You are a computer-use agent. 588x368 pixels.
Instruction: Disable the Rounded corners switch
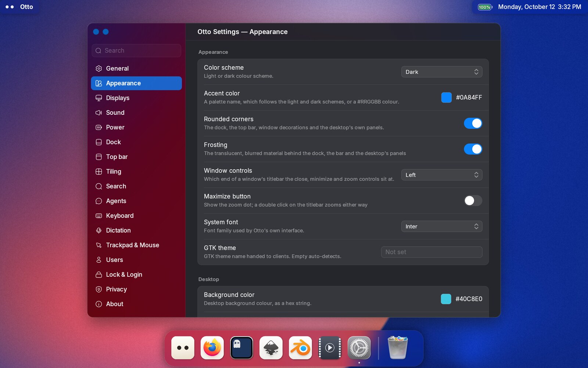coord(473,123)
